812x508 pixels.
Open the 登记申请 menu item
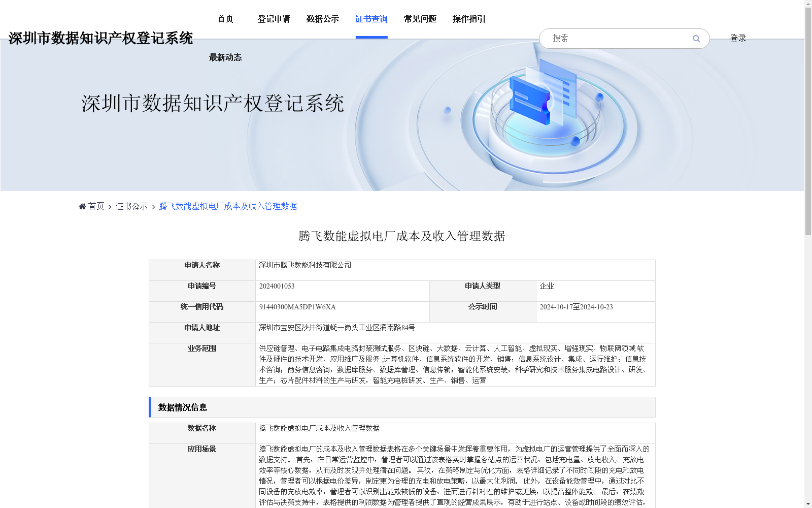[274, 19]
